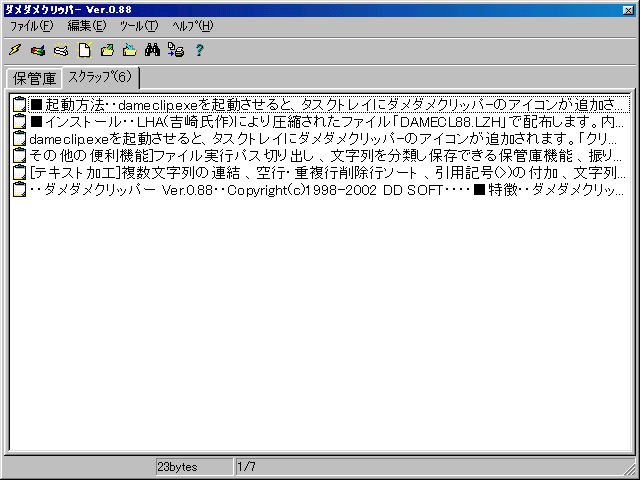
Task: Click the 23bytes status bar field
Action: pyautogui.click(x=194, y=467)
